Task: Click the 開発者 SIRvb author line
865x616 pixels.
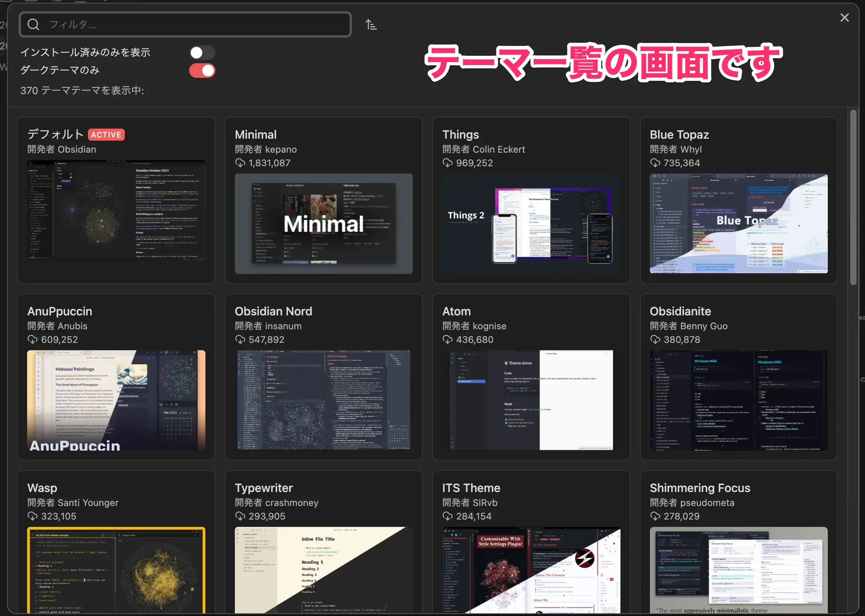Action: [470, 503]
